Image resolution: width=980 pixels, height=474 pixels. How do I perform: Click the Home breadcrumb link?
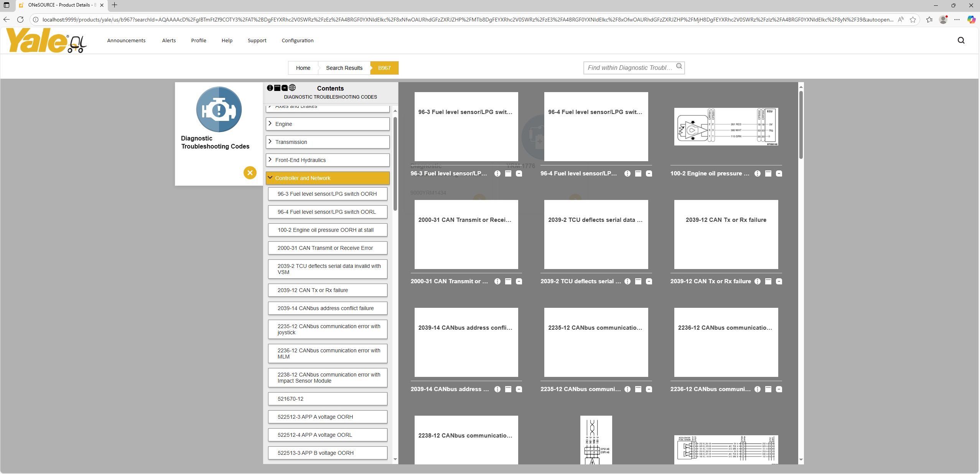[x=303, y=68]
